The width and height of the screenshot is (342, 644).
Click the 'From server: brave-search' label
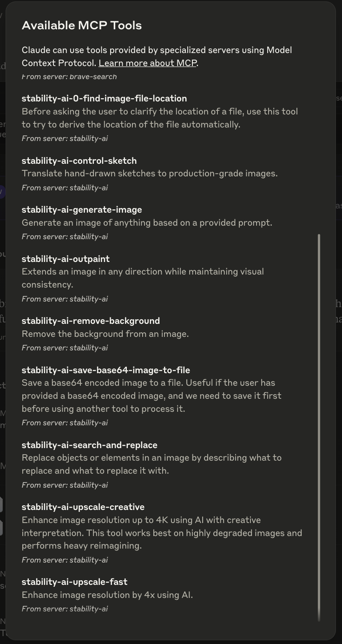[x=69, y=76]
